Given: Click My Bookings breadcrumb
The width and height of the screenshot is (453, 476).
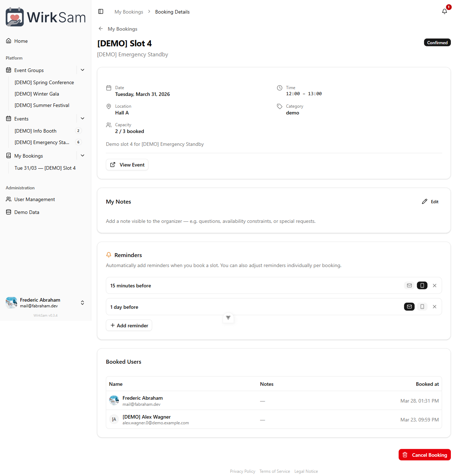Looking at the screenshot, I should (x=129, y=12).
